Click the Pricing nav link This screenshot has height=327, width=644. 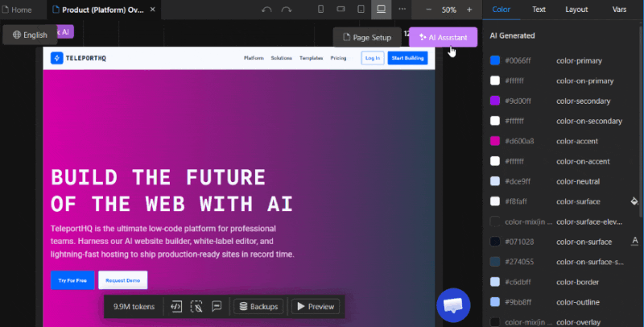[338, 58]
